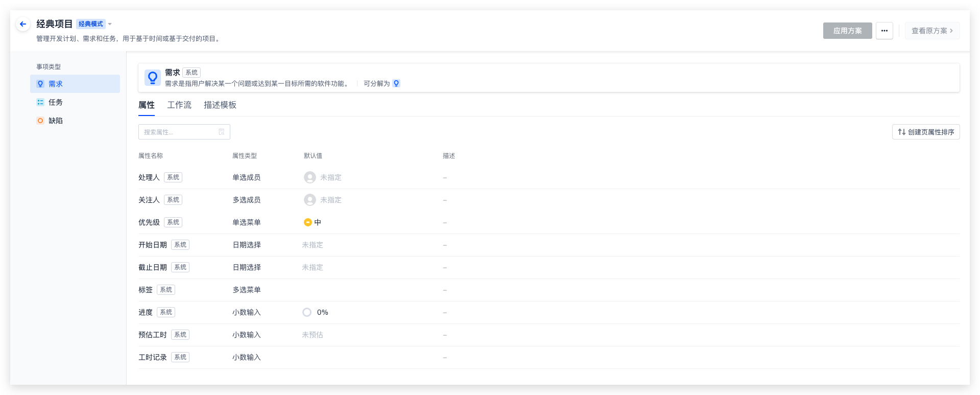The image size is (980, 395).
Task: Click 未指定 default for 截止日期
Action: click(x=313, y=267)
